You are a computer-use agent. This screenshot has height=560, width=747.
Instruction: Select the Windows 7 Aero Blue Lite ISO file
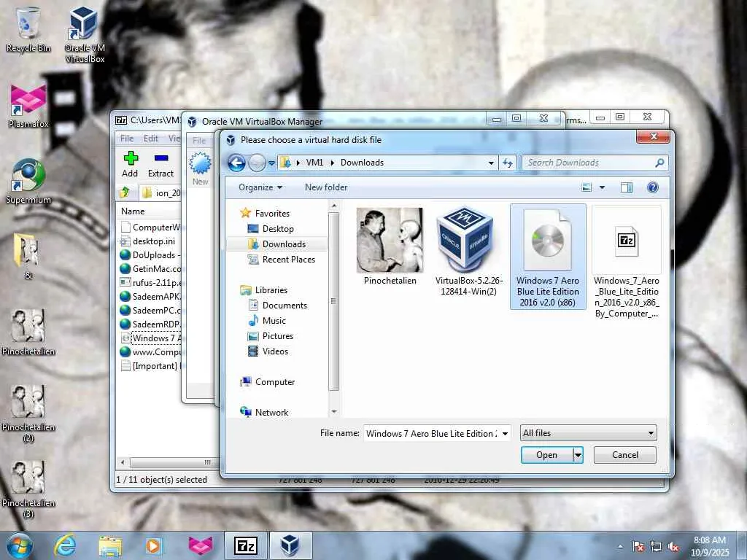click(548, 257)
